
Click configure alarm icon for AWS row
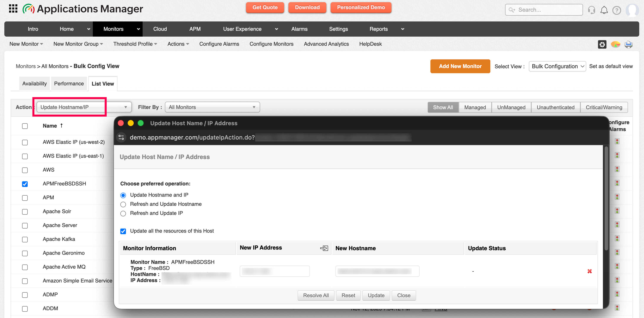[x=617, y=169]
